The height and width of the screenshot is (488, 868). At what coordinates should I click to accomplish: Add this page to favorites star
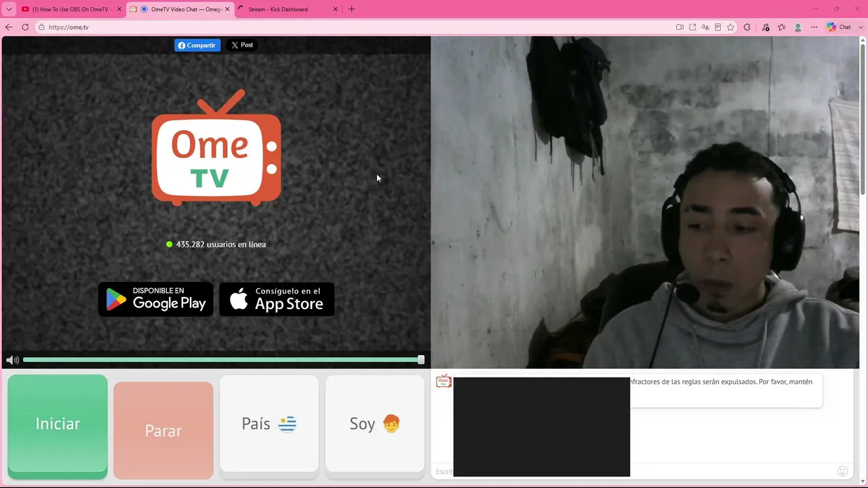730,27
